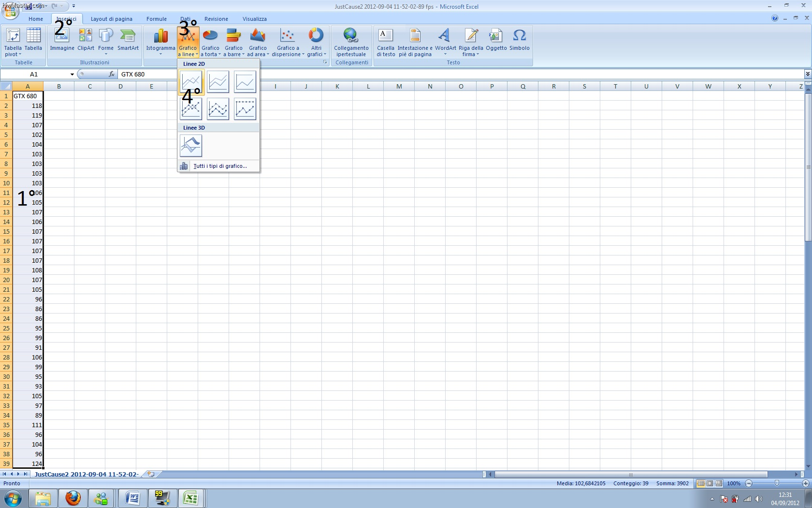Select cell A39 with value 124
This screenshot has width=812, height=508.
(x=28, y=463)
